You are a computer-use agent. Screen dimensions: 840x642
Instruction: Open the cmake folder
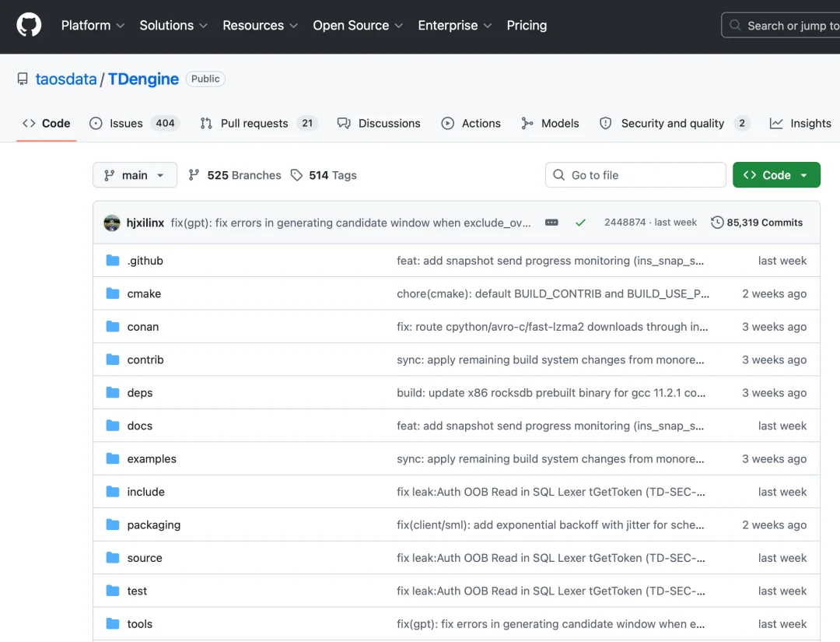[x=144, y=293]
